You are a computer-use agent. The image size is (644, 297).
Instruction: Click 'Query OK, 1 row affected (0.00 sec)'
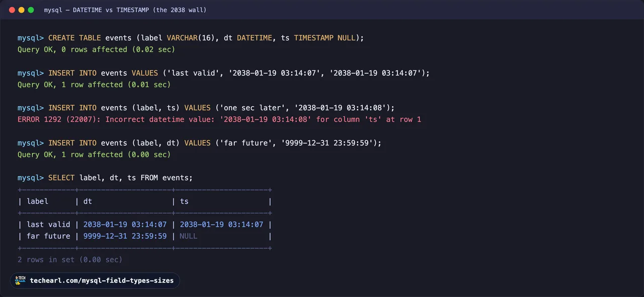pyautogui.click(x=94, y=155)
